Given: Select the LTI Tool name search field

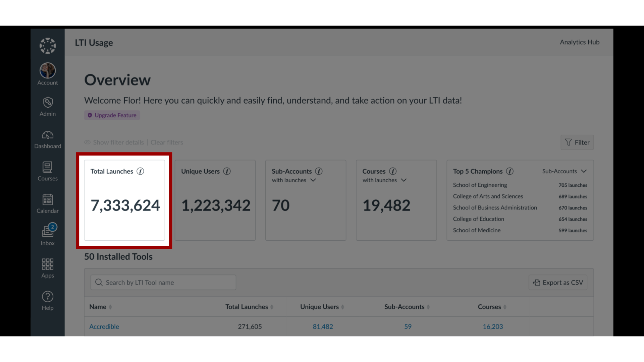Looking at the screenshot, I should (163, 282).
